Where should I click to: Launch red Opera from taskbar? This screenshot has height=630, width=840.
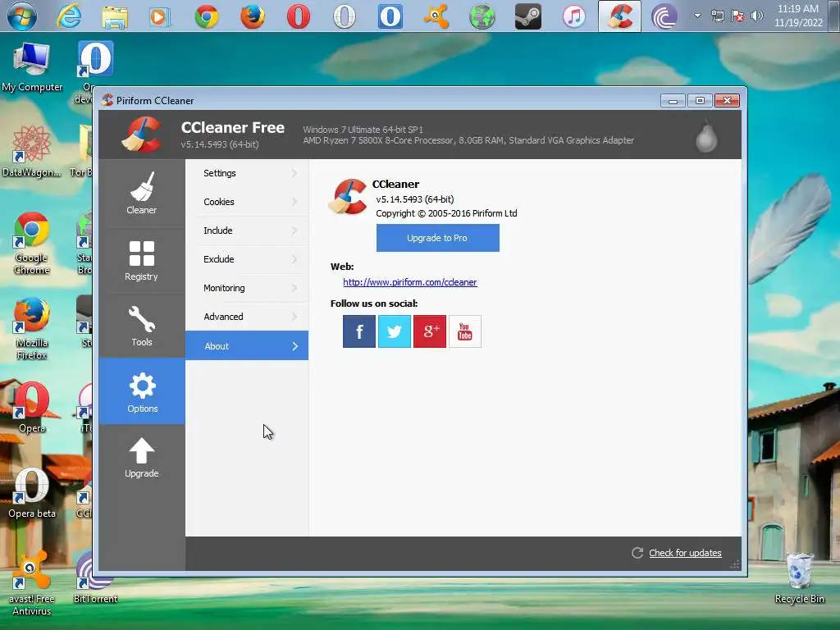(299, 16)
